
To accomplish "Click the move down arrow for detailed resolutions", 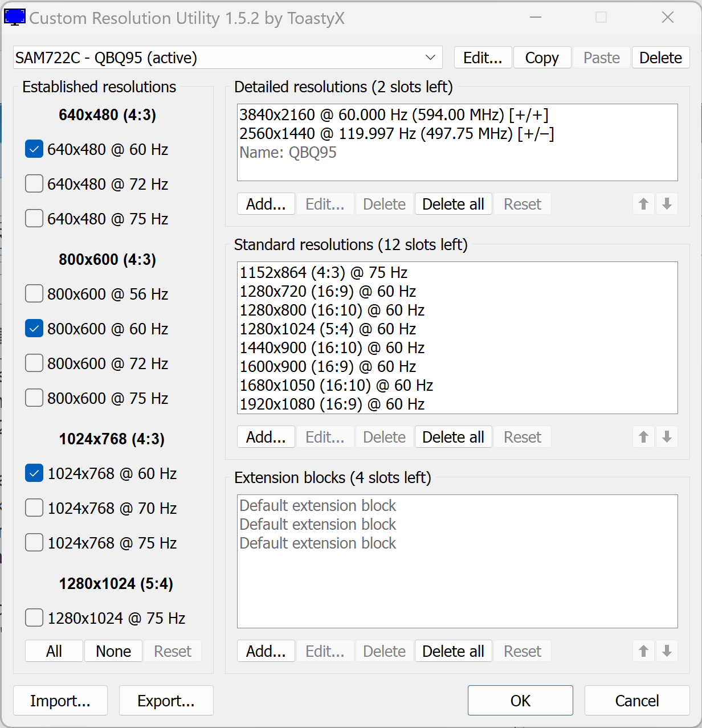I will click(x=667, y=204).
